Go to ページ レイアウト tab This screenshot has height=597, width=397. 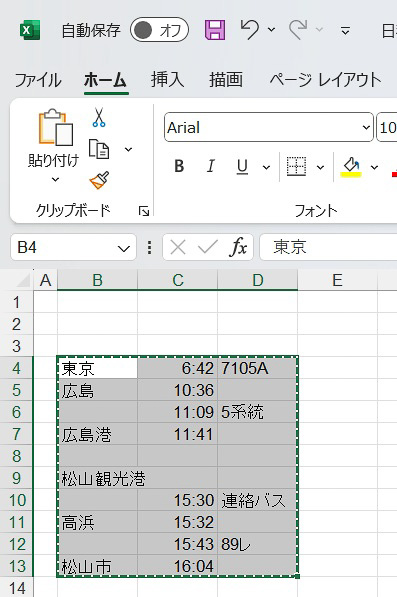(x=325, y=80)
